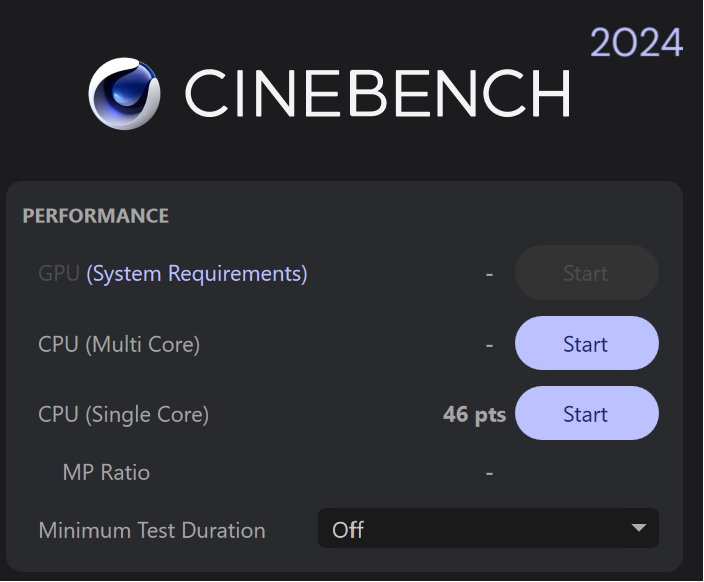Start the CPU Single Core benchmark
Screen dimensions: 704x582
pyautogui.click(x=586, y=414)
